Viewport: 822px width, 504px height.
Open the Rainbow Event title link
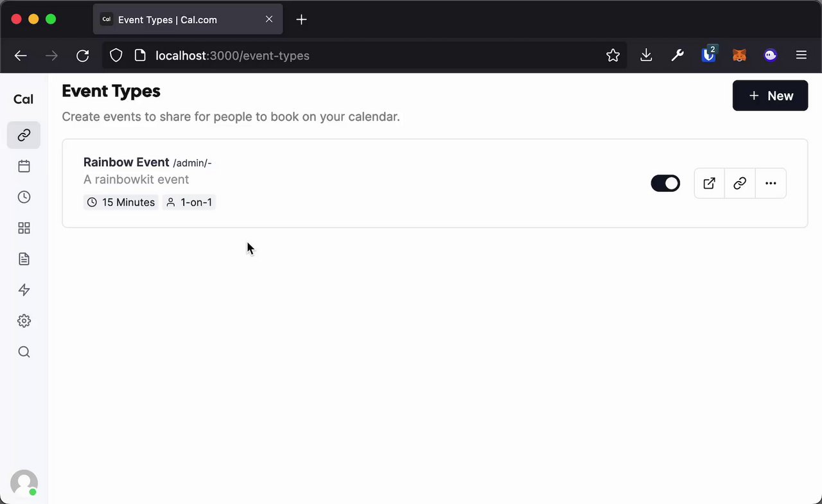point(127,162)
